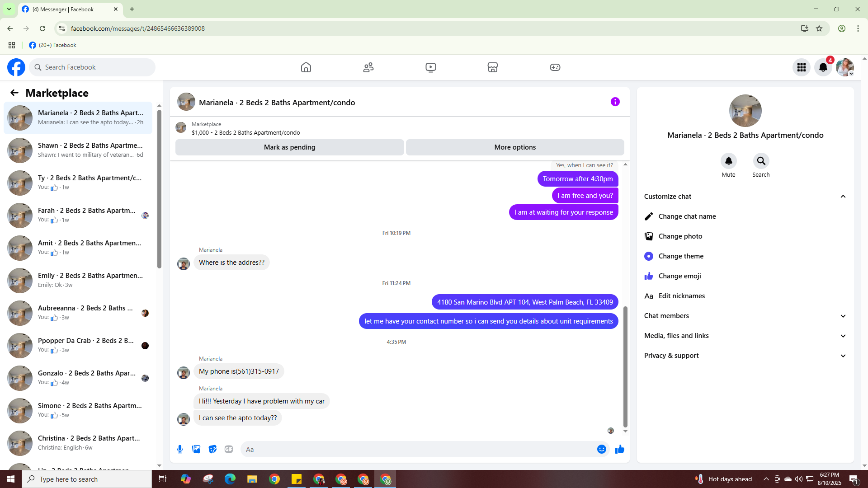
Task: Expand the Chat members section
Action: (x=843, y=316)
